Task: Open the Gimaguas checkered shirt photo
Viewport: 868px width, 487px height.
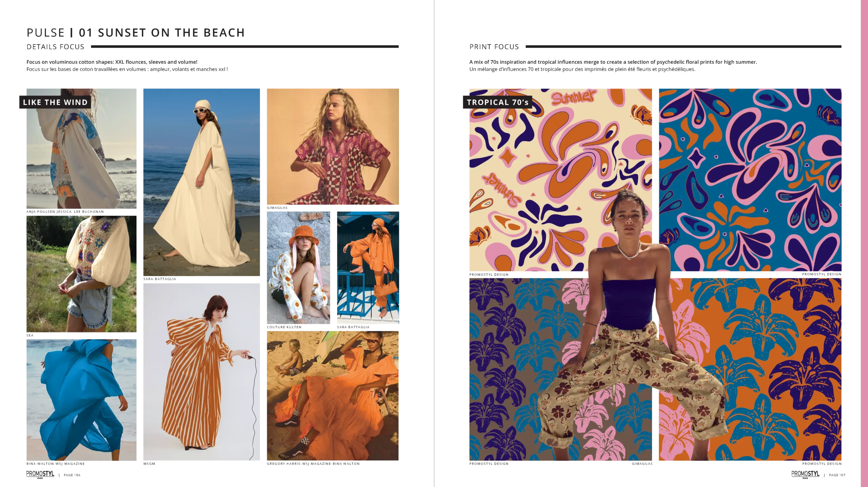Action: point(333,146)
